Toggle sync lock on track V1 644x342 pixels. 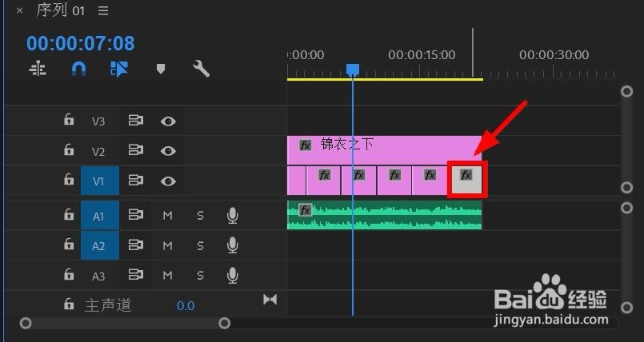coord(135,181)
